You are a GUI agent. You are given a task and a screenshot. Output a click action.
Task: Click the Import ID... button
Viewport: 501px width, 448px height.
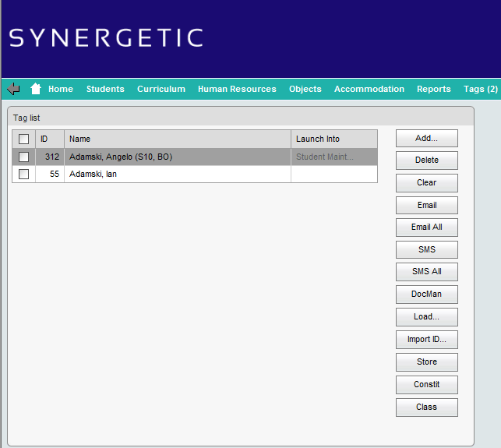tap(426, 340)
